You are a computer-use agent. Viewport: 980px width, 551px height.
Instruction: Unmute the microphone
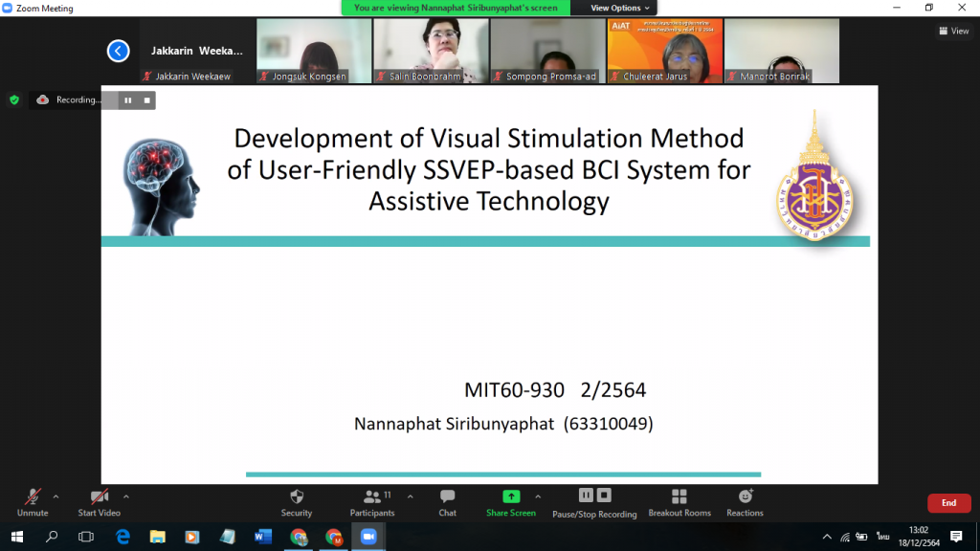pos(33,501)
